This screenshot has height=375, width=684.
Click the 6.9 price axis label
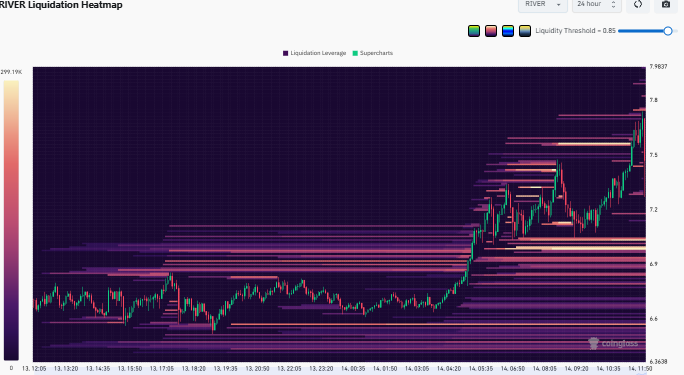click(653, 264)
